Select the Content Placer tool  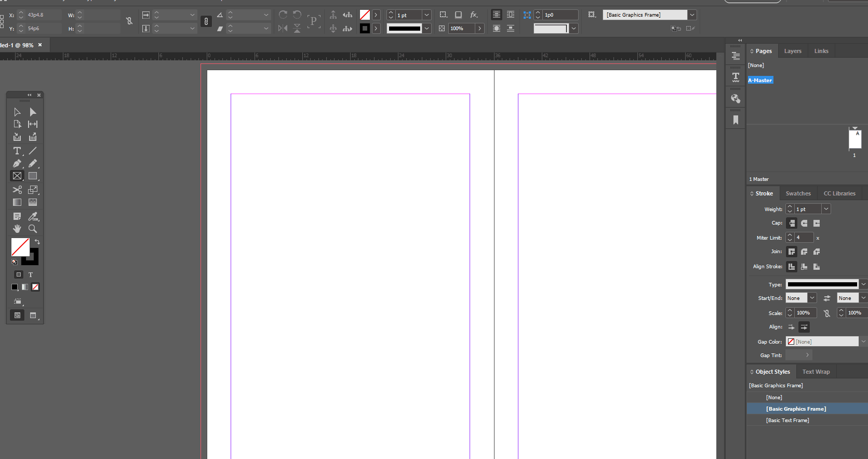click(x=33, y=137)
